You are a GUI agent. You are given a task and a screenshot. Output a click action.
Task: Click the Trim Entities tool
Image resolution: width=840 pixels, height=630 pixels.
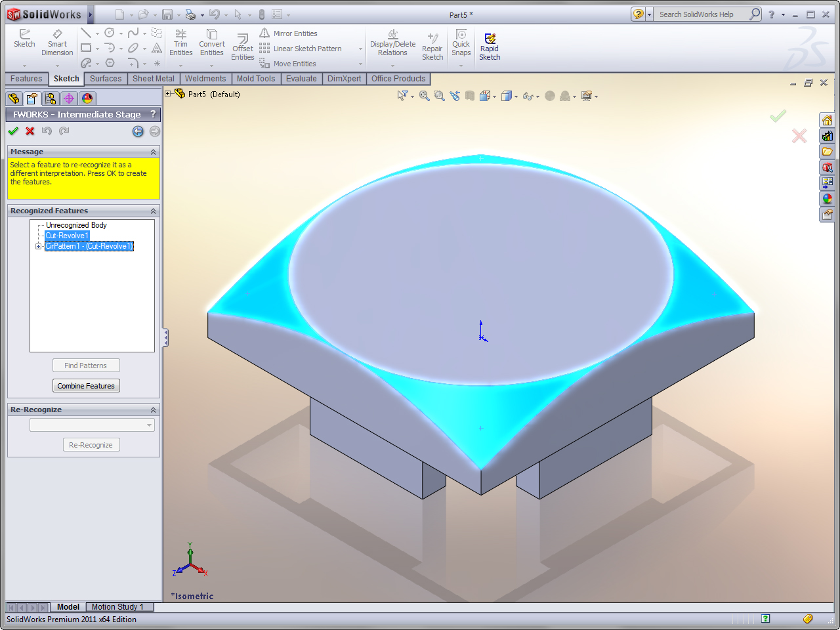pyautogui.click(x=180, y=42)
